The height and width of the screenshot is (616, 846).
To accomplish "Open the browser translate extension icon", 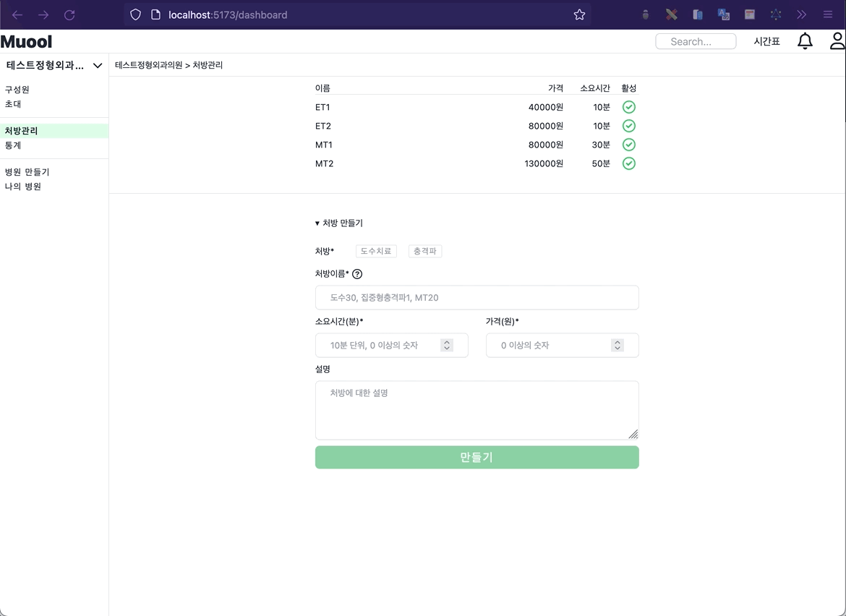I will (724, 14).
